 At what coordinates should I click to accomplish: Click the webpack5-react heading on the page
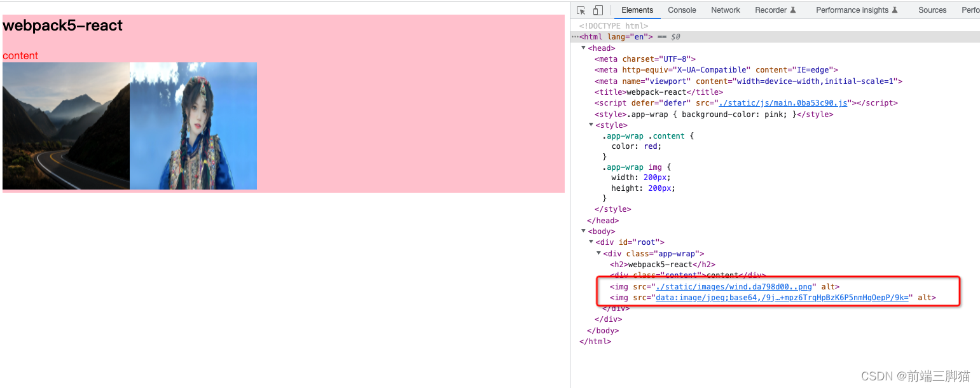(63, 25)
